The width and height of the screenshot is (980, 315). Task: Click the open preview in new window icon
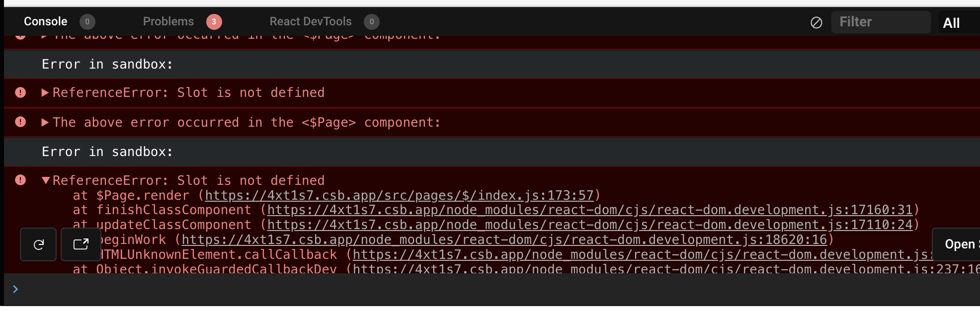tap(81, 244)
